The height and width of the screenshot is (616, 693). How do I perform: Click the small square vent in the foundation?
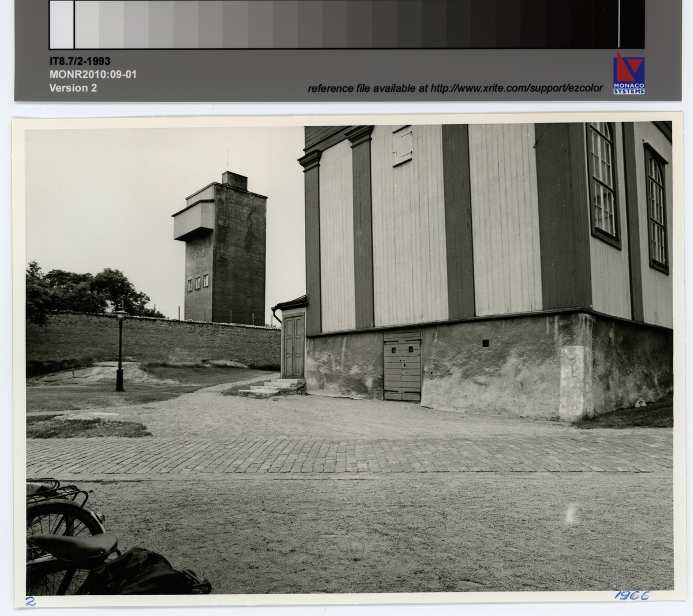[x=486, y=344]
